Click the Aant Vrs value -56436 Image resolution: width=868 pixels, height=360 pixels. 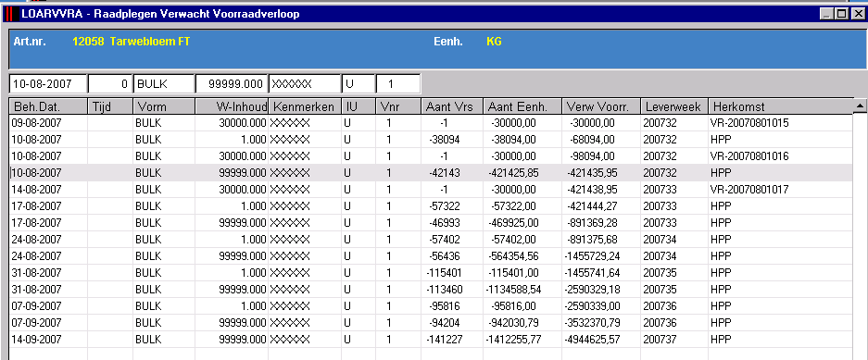(x=445, y=256)
